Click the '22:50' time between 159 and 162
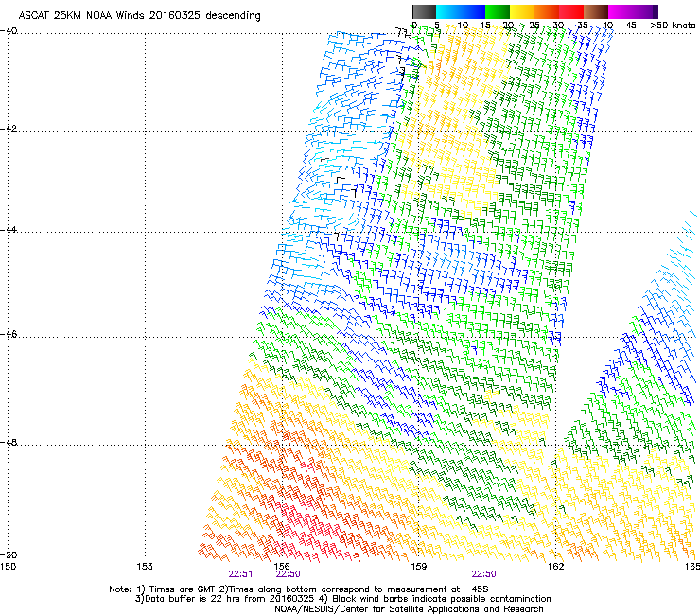The height and width of the screenshot is (615, 700). point(484,574)
